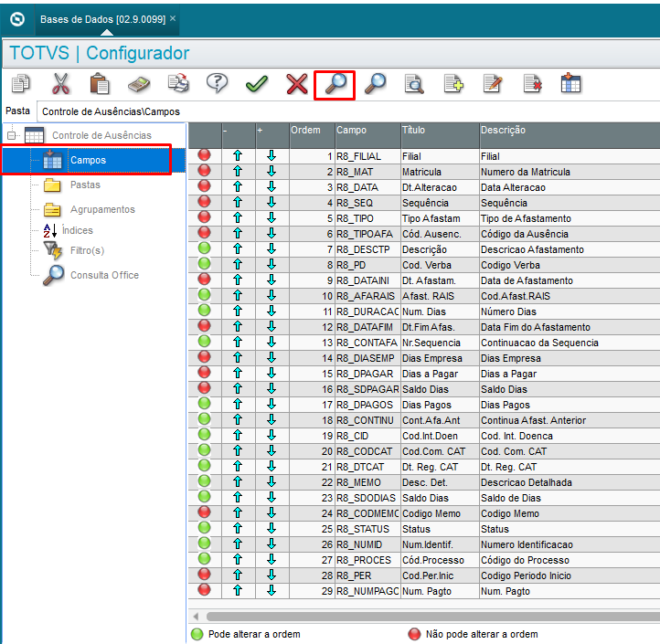This screenshot has width=660, height=644.
Task: Click the 'Continuacao da Sequencia' description cell
Action: (x=570, y=343)
